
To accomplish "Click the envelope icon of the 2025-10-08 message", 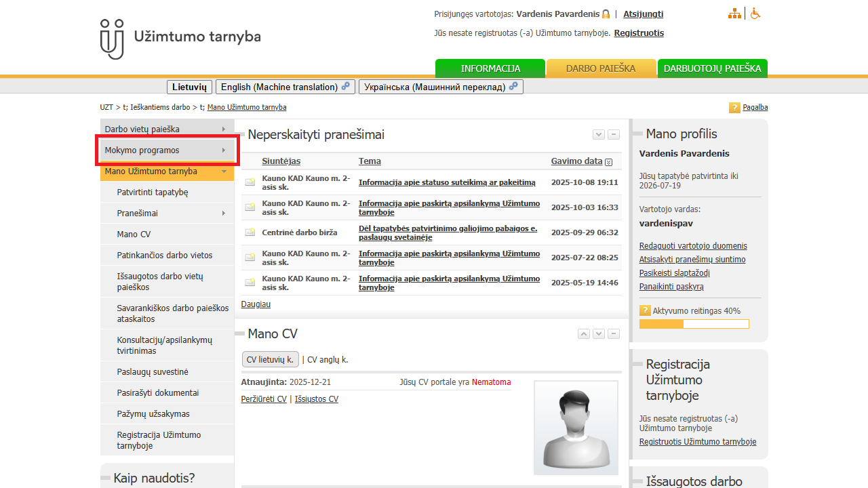I will (x=250, y=182).
